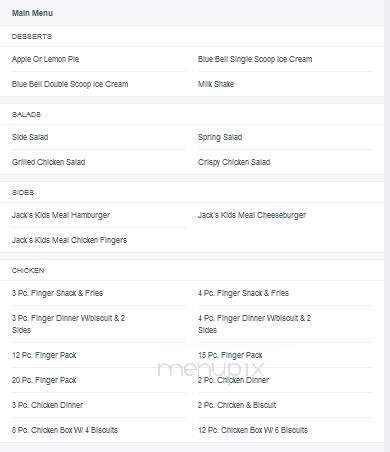Choose Apple Or Lemon Pie item
Viewport: 390px width, 452px height.
click(45, 59)
